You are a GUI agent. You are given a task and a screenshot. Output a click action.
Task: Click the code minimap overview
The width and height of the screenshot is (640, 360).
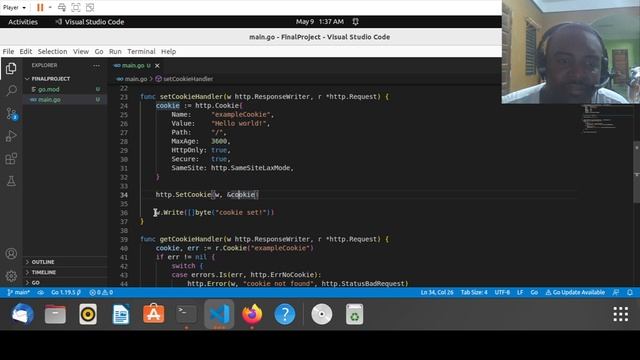pos(599,120)
